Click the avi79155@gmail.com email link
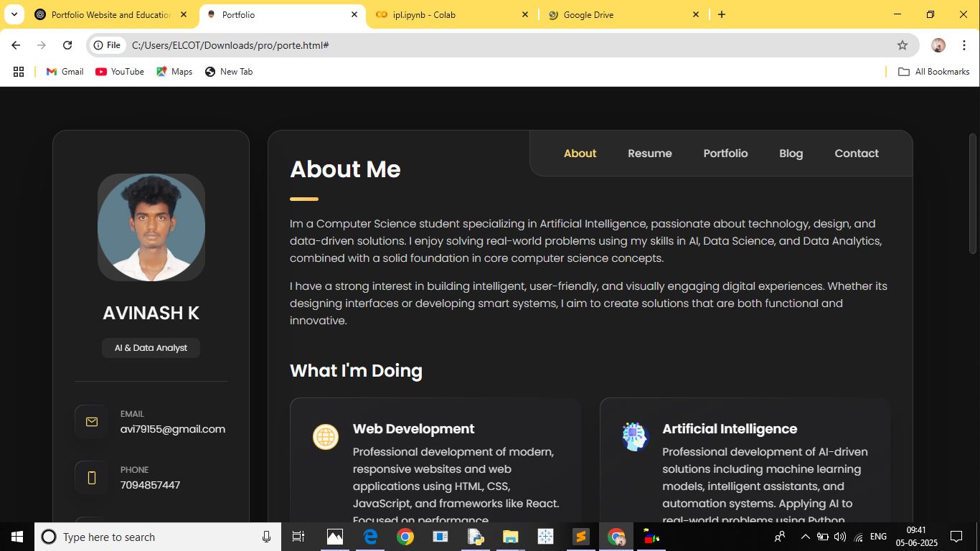This screenshot has width=980, height=551. coord(173,429)
